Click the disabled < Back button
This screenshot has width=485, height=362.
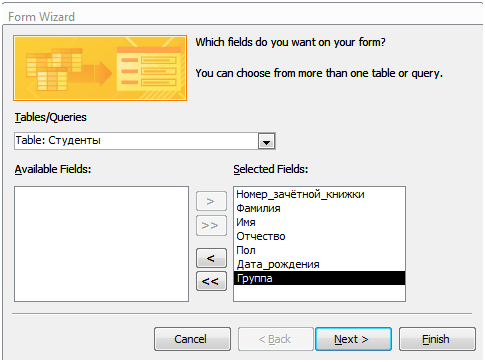click(x=276, y=339)
